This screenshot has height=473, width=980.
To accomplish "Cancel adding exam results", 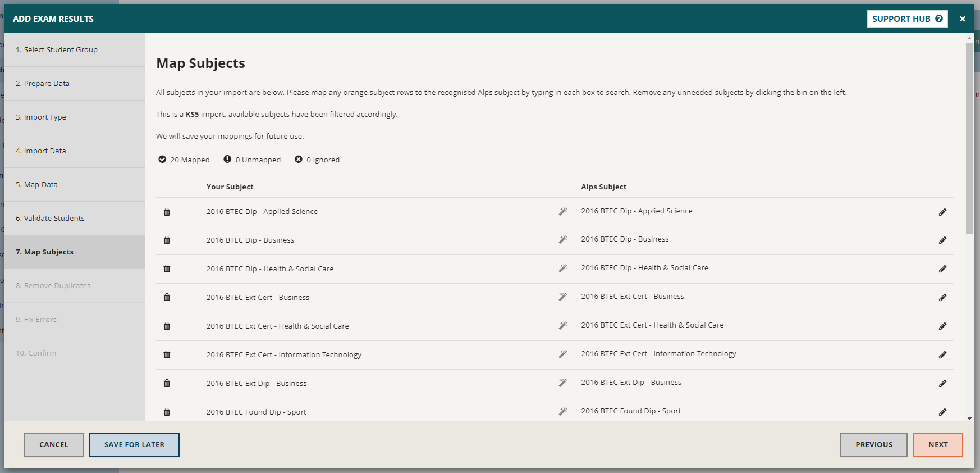I will pos(54,444).
